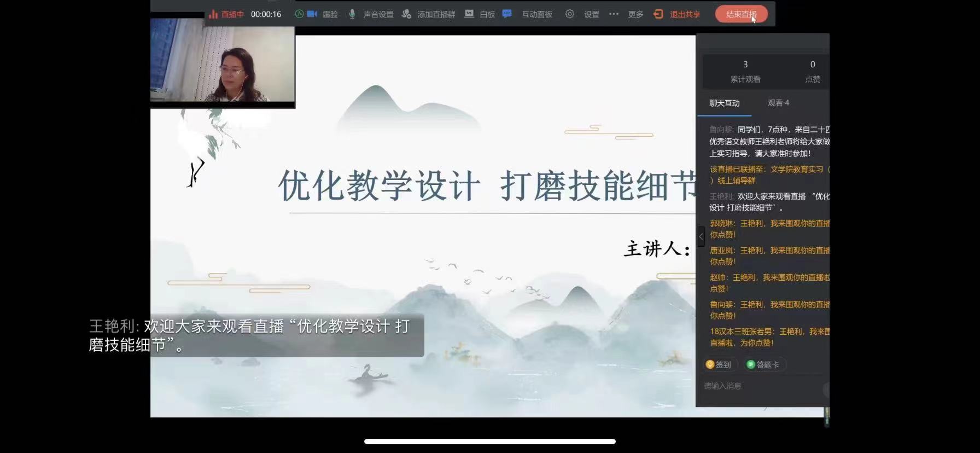The height and width of the screenshot is (453, 980).
Task: Open the 设置 gear icon
Action: (570, 14)
